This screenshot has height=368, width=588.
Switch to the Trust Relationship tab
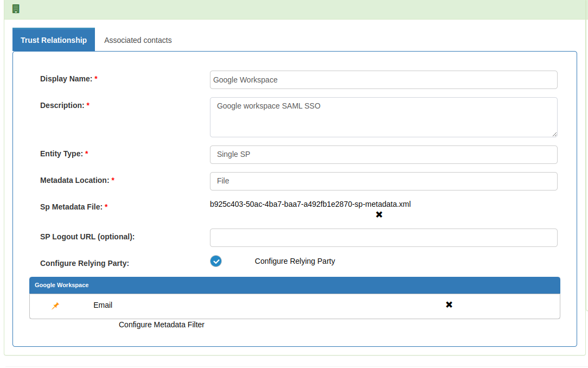tap(54, 40)
